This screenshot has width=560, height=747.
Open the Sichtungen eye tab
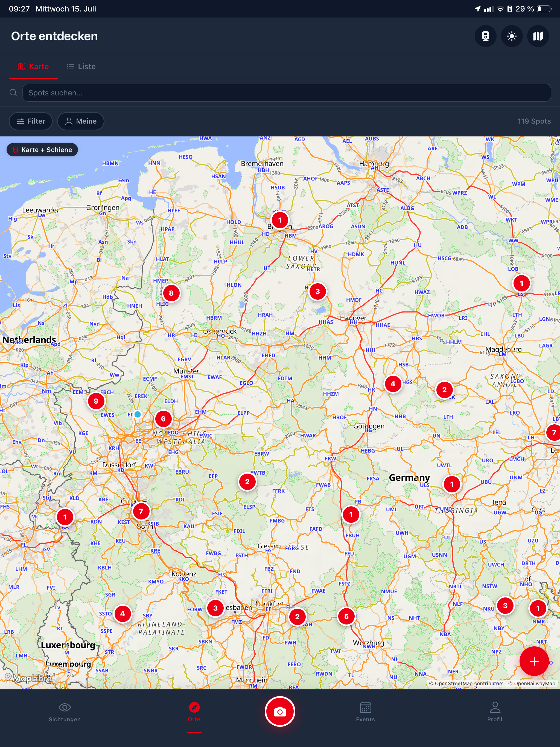[65, 712]
